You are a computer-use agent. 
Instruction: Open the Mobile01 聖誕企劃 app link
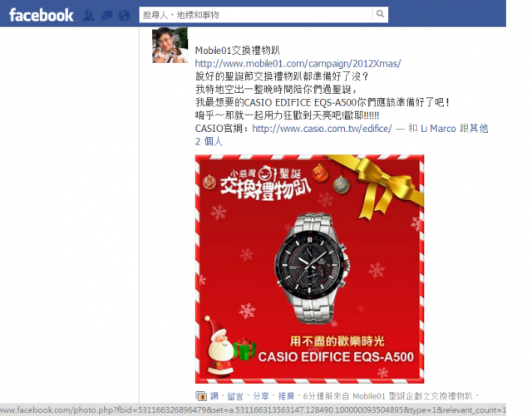(x=412, y=396)
